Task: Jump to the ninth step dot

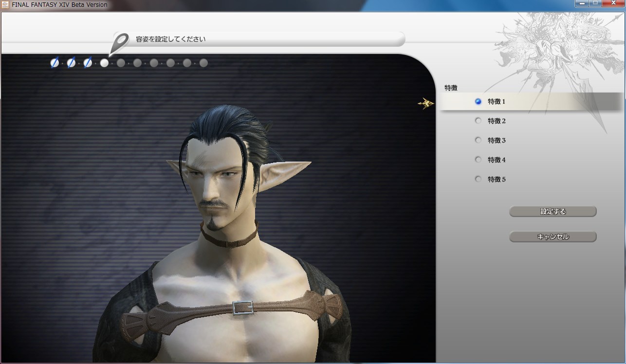Action: click(187, 63)
